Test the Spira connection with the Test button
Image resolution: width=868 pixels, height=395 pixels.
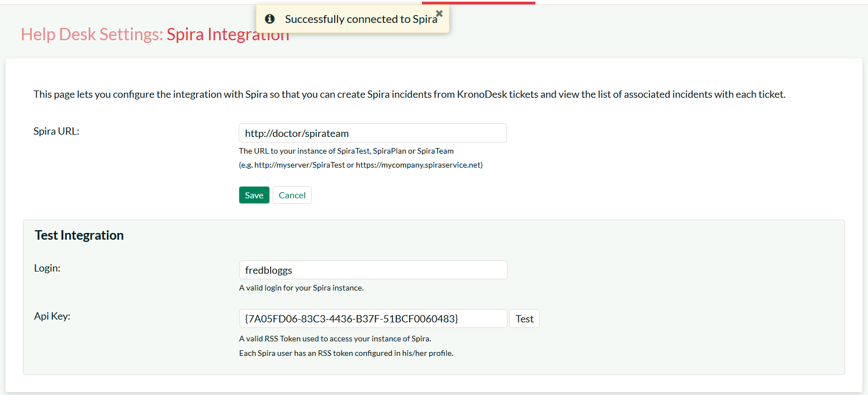pos(524,318)
